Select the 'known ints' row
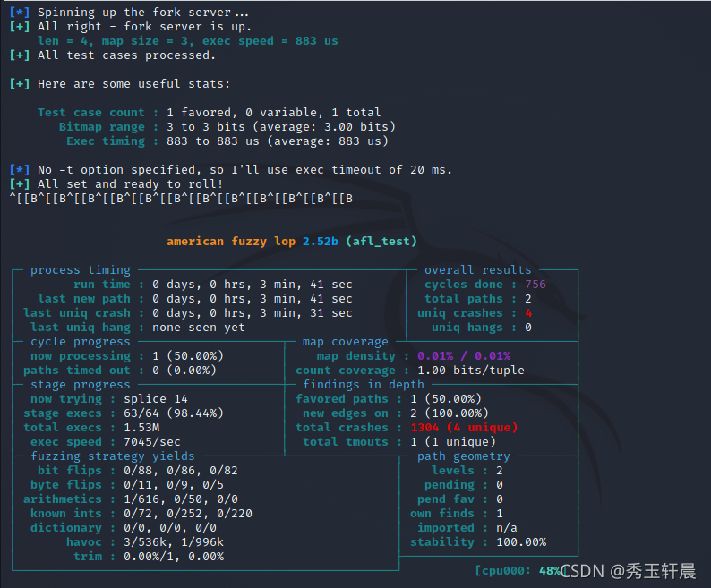Image resolution: width=711 pixels, height=588 pixels. pyautogui.click(x=141, y=514)
